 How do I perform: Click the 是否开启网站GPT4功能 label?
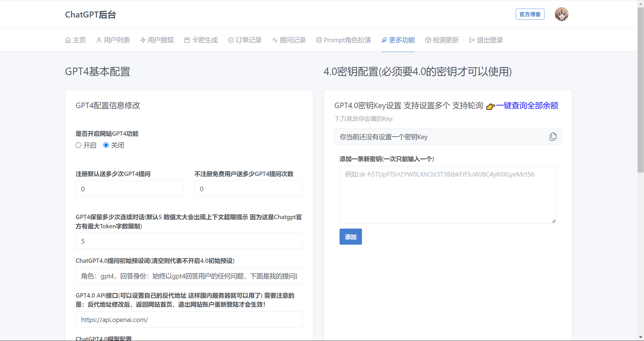tap(107, 134)
